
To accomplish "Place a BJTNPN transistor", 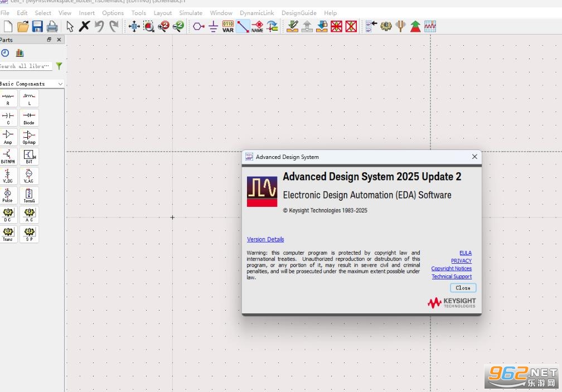I will (8, 157).
